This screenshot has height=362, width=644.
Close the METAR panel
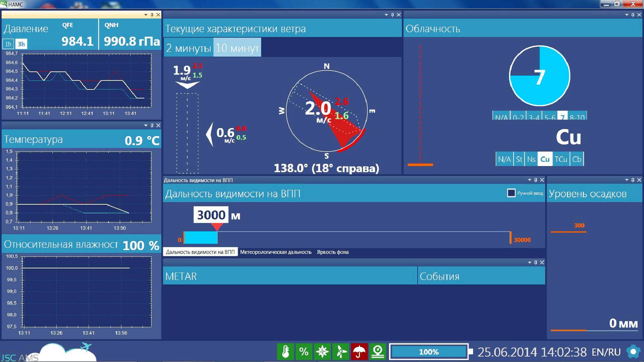[542, 263]
